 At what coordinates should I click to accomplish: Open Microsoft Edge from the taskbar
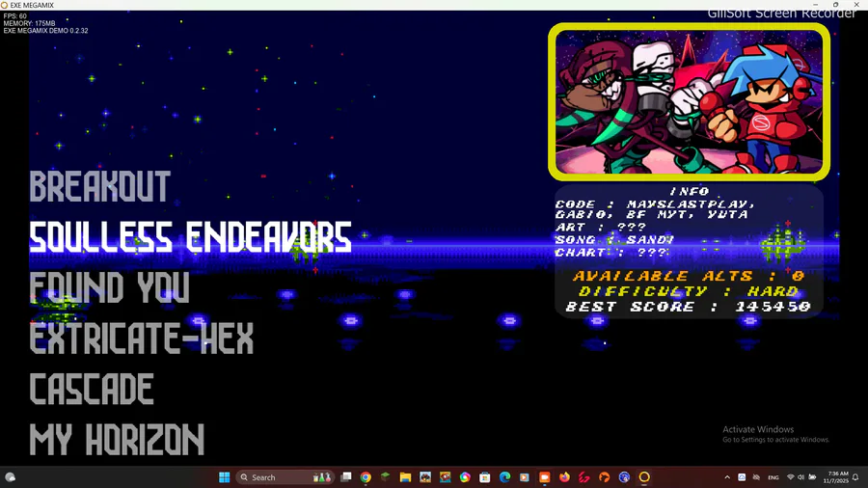pyautogui.click(x=504, y=477)
